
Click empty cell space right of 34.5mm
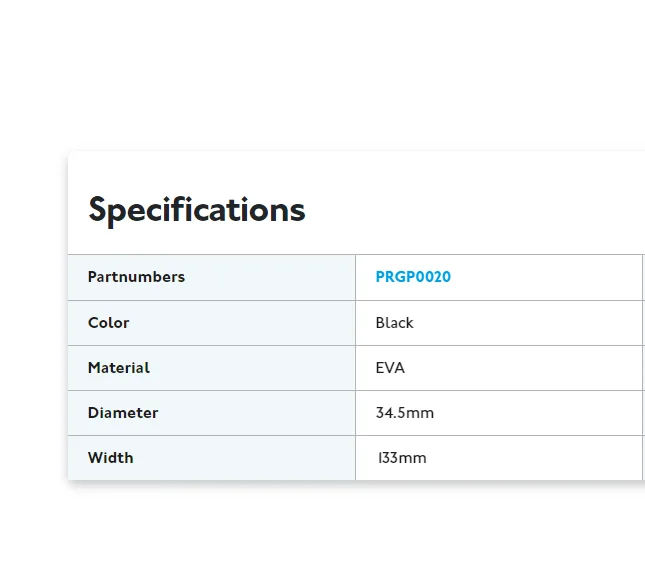click(539, 413)
